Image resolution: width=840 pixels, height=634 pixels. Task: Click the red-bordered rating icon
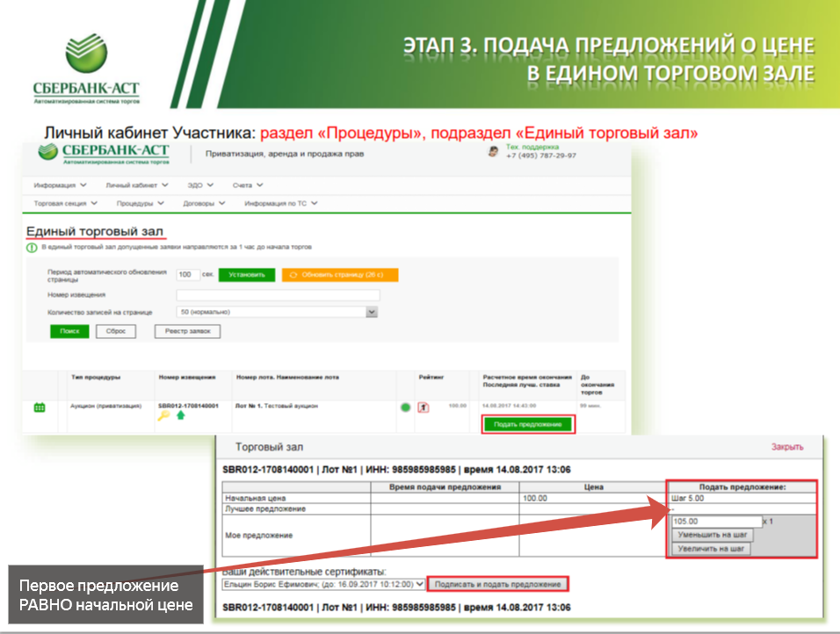click(x=424, y=407)
